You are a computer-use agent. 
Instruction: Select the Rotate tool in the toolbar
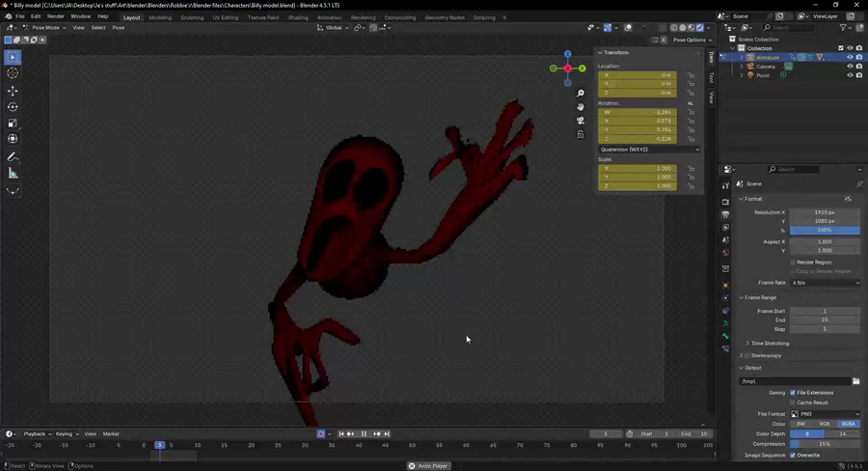pos(13,107)
